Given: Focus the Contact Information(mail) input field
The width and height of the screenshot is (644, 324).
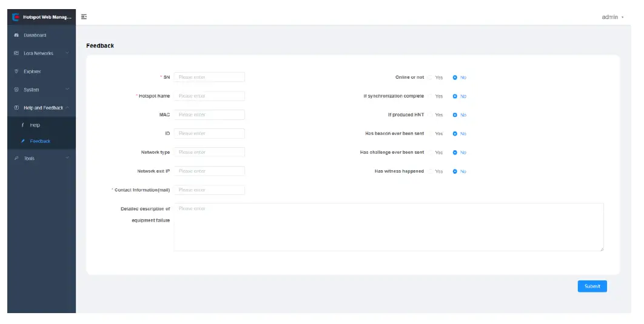Looking at the screenshot, I should coord(209,190).
